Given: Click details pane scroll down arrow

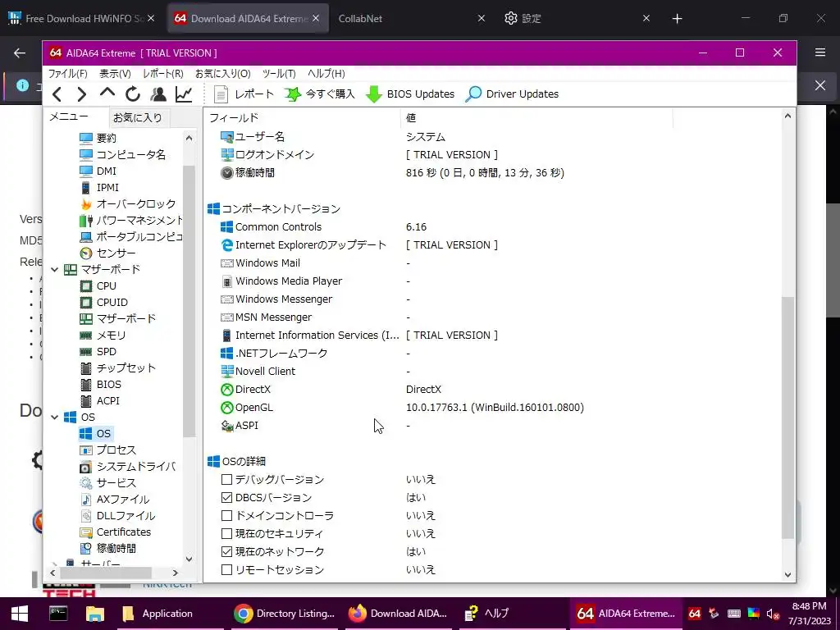Looking at the screenshot, I should pos(787,575).
